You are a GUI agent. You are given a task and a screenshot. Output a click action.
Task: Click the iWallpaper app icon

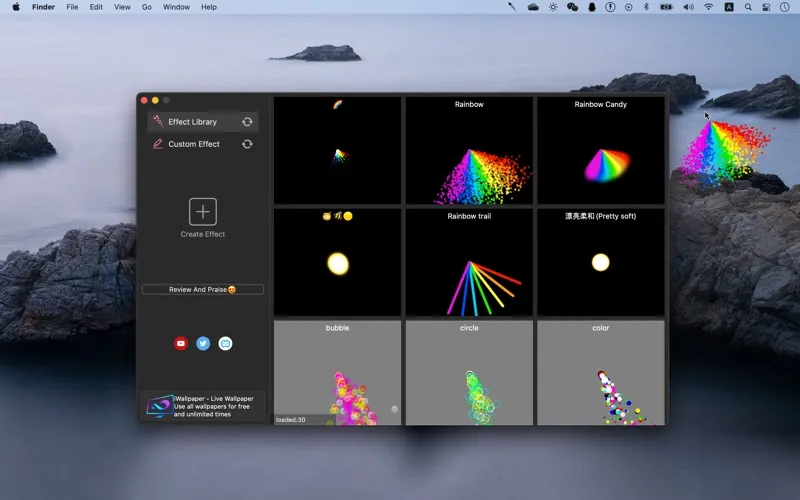pyautogui.click(x=159, y=407)
